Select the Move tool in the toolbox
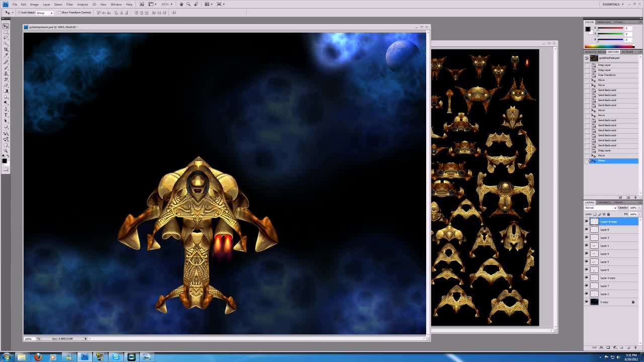 (x=6, y=26)
